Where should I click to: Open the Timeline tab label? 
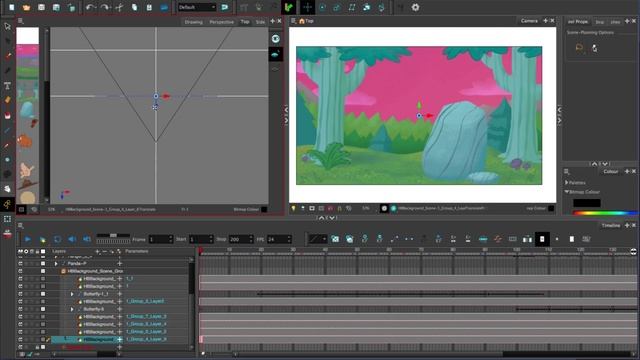[611, 225]
